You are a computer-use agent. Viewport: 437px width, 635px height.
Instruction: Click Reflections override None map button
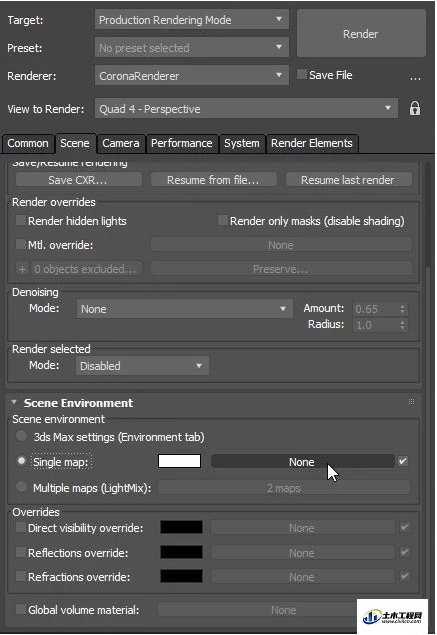(302, 553)
